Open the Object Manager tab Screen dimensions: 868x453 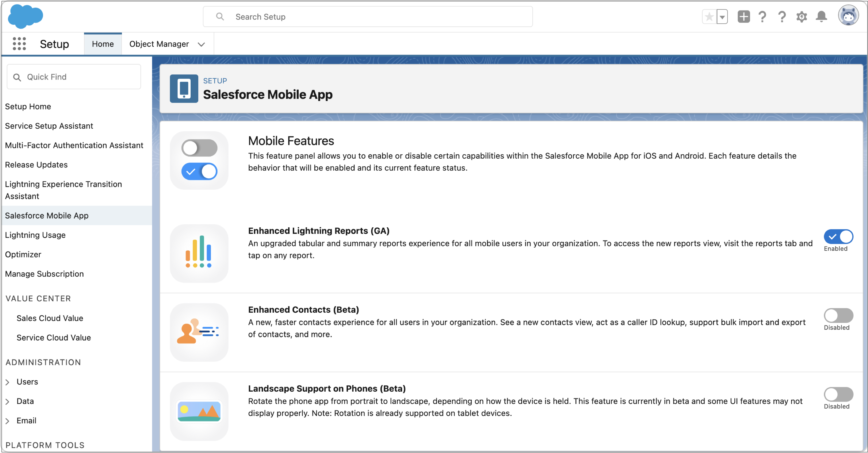[x=159, y=44]
